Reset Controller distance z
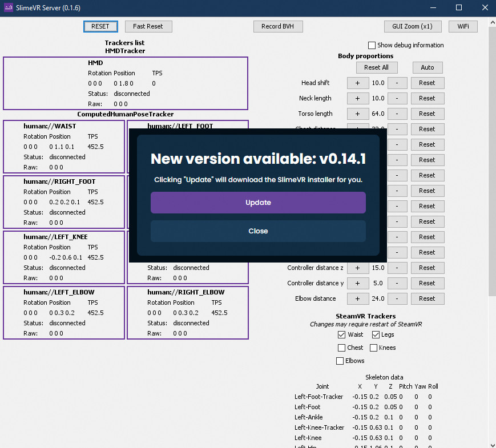This screenshot has width=496, height=448. (428, 268)
